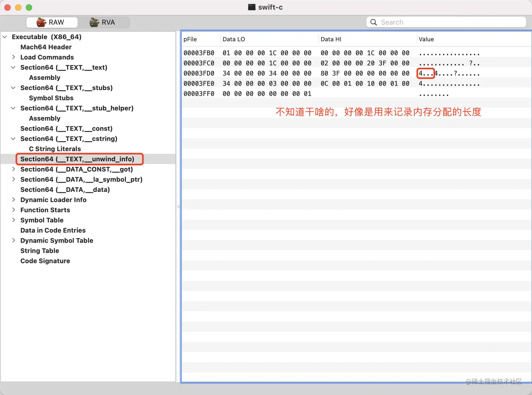Collapse Section64 (__TEXT,__stubs) node
Viewport: 532px width, 395px height.
[13, 88]
